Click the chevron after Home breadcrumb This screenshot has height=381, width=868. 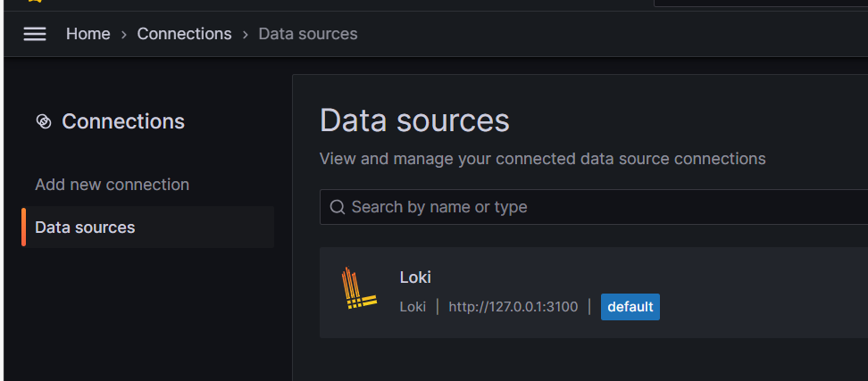tap(124, 35)
